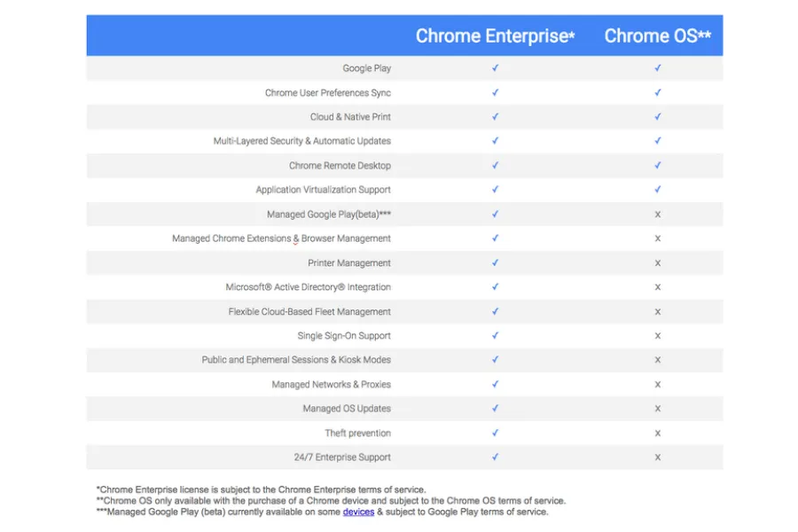798x532 pixels.
Task: Click the Chrome Enterprise checkmark for Google Play
Action: [x=495, y=68]
